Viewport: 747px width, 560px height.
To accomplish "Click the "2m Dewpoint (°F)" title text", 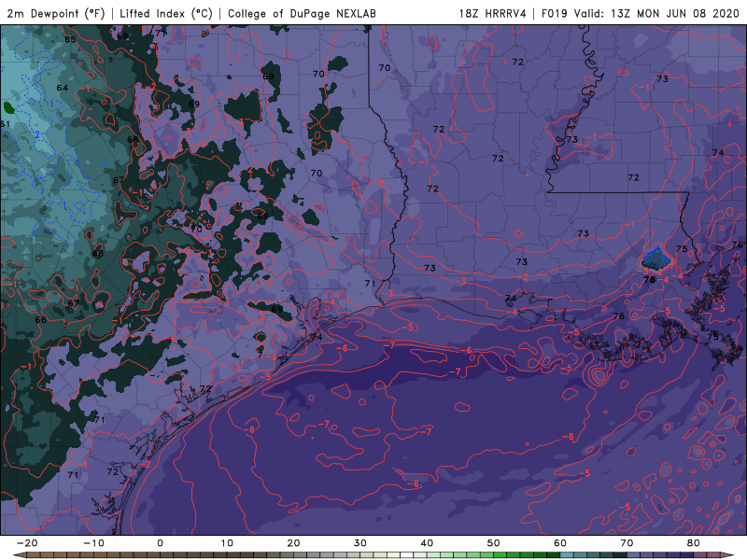I will point(56,13).
